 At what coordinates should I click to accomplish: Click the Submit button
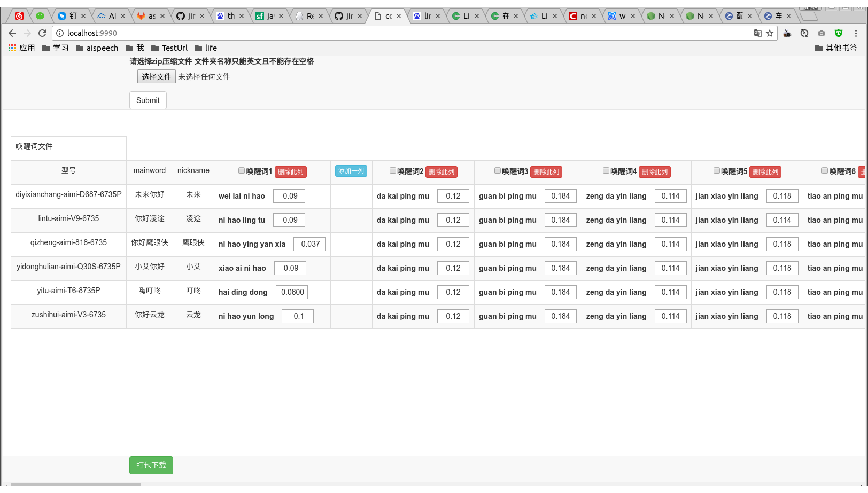pyautogui.click(x=148, y=100)
